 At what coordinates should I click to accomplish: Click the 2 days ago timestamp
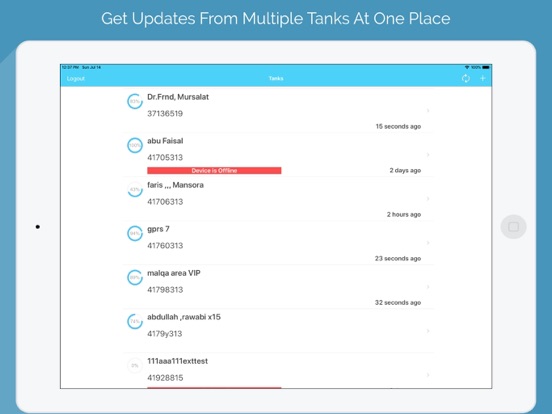[x=405, y=170]
